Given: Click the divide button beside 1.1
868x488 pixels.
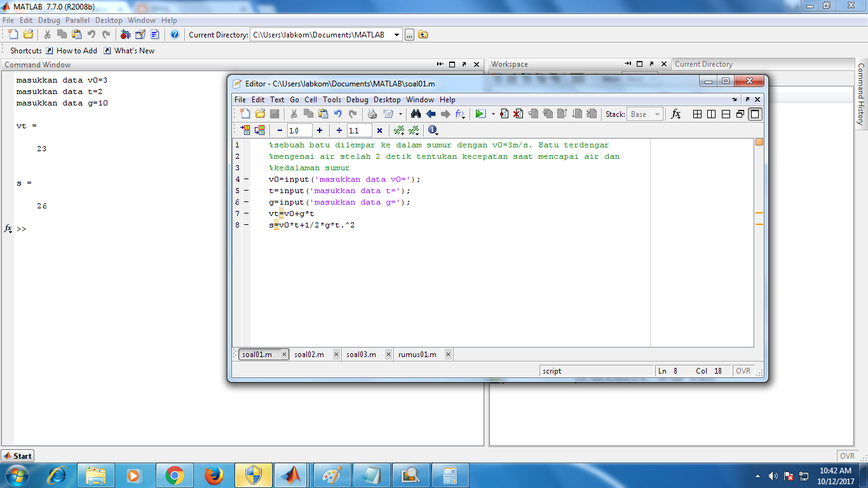Looking at the screenshot, I should [x=339, y=130].
